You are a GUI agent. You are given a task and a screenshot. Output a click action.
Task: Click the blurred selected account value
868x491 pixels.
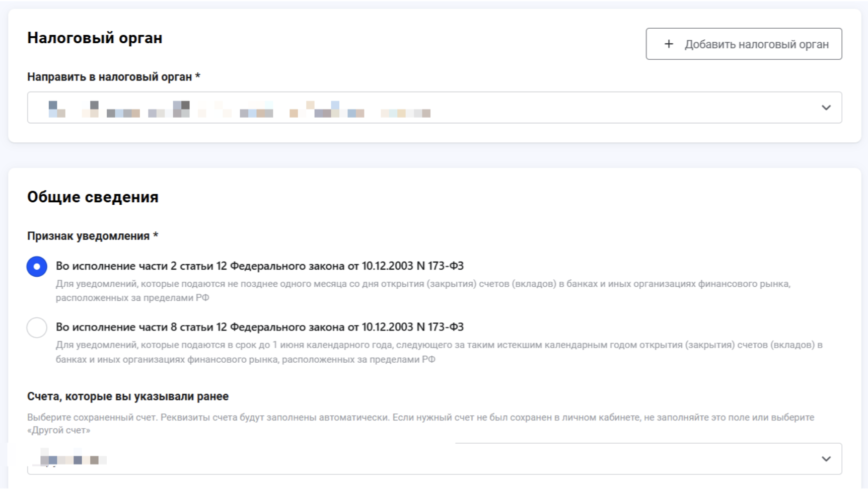click(x=74, y=459)
